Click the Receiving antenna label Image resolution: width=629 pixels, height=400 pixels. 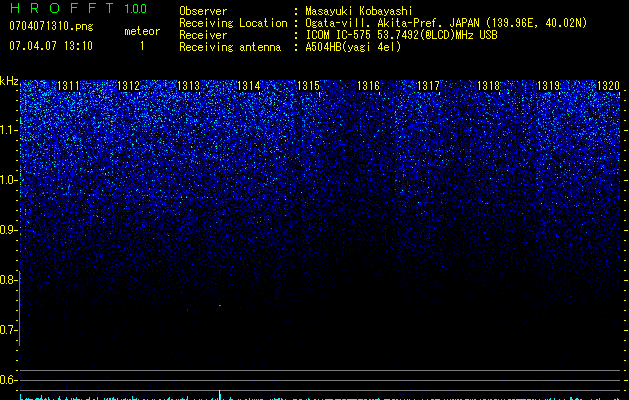coord(230,47)
